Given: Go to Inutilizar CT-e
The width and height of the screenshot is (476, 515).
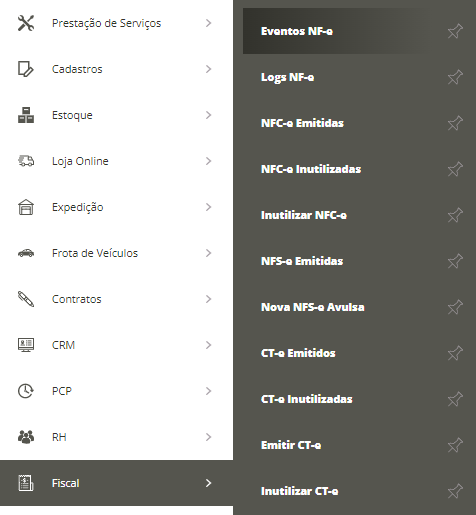Looking at the screenshot, I should click(300, 491).
